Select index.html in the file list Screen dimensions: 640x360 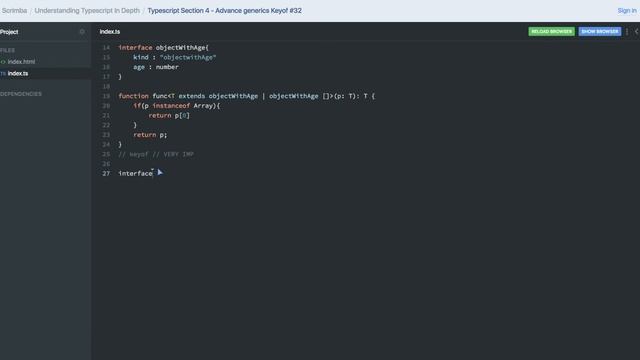coord(21,62)
